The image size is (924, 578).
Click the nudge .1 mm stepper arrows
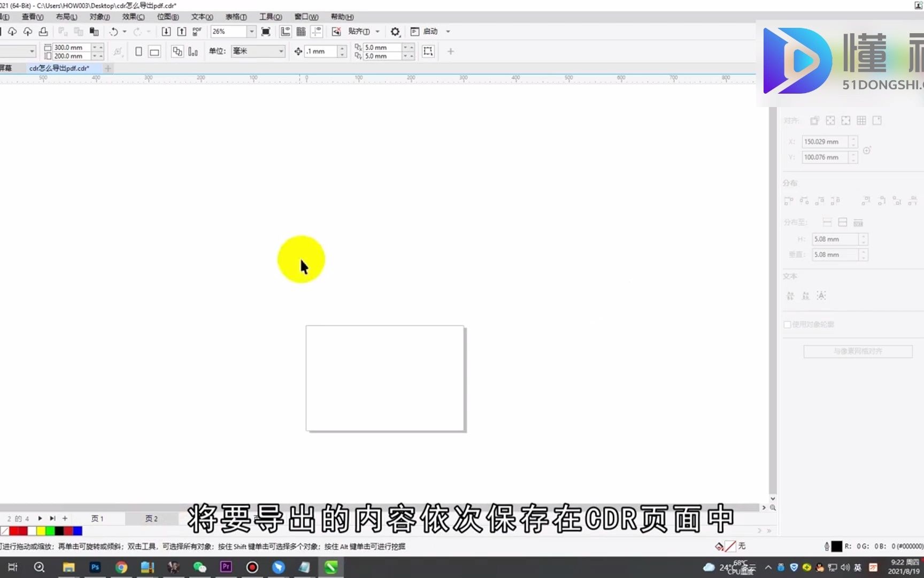click(x=342, y=51)
